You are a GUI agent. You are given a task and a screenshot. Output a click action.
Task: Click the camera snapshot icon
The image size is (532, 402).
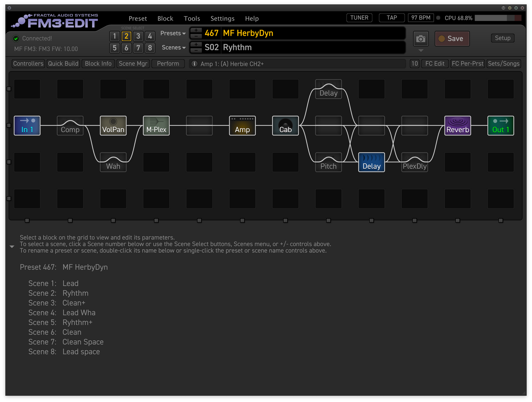pos(420,38)
